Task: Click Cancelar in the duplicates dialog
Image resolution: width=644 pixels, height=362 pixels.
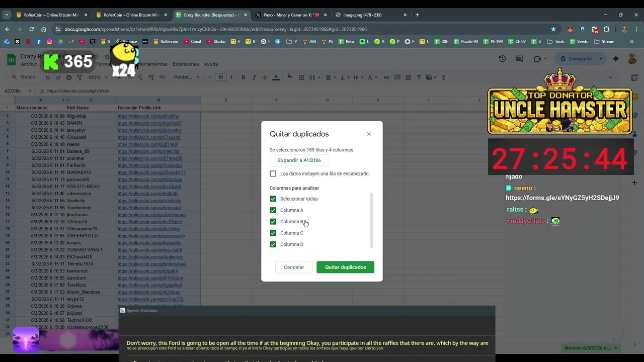Action: point(294,267)
